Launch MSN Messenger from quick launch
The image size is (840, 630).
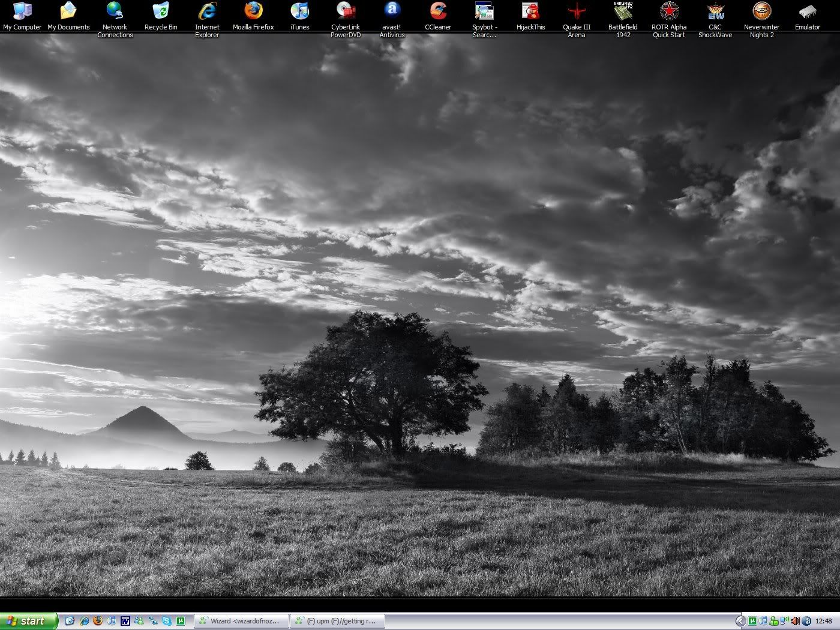click(x=139, y=621)
